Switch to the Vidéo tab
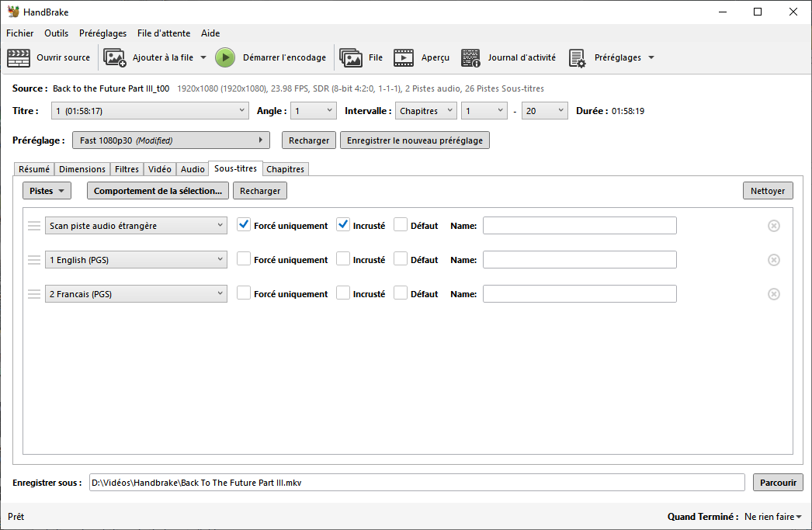The image size is (812, 530). pos(159,169)
